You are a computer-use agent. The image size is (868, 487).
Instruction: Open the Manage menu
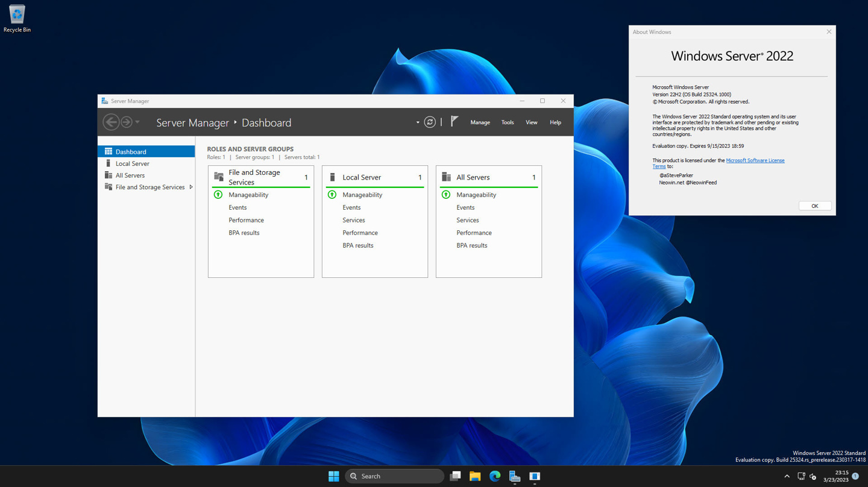pyautogui.click(x=480, y=122)
